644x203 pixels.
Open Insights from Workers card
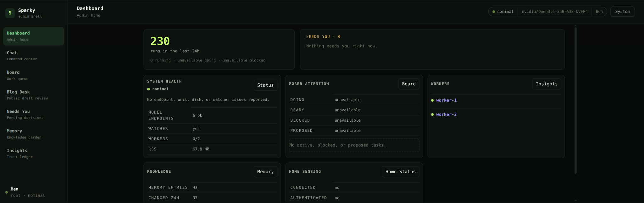547,84
